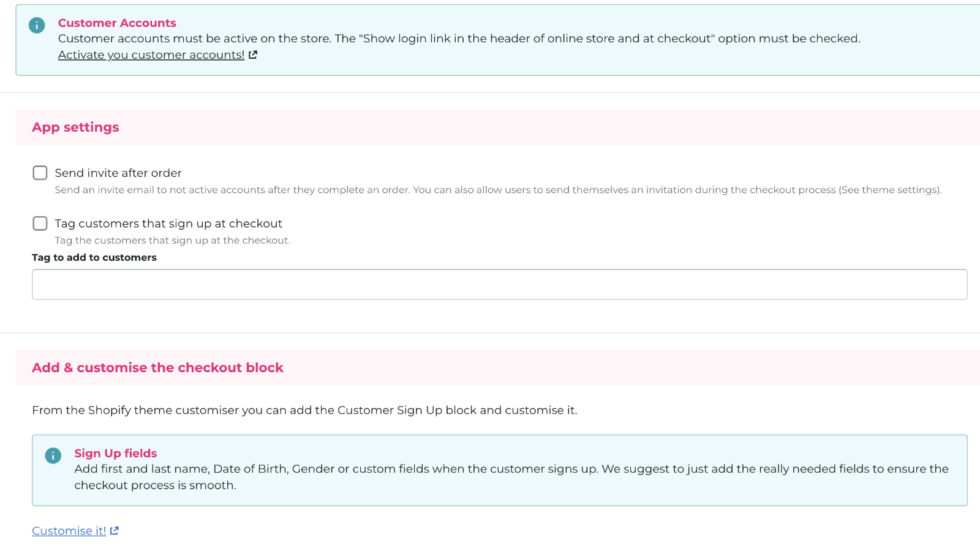Click "Tag customers that sign up at checkout" label

[x=168, y=223]
